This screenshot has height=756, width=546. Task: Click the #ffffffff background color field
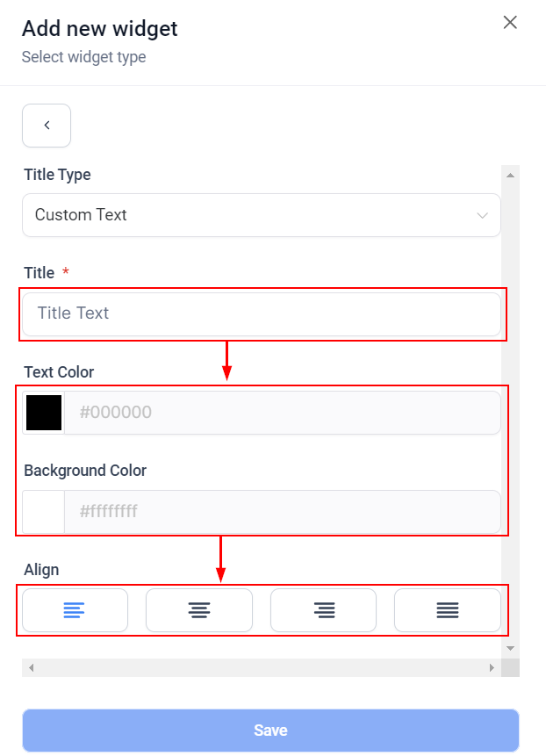[x=282, y=511]
